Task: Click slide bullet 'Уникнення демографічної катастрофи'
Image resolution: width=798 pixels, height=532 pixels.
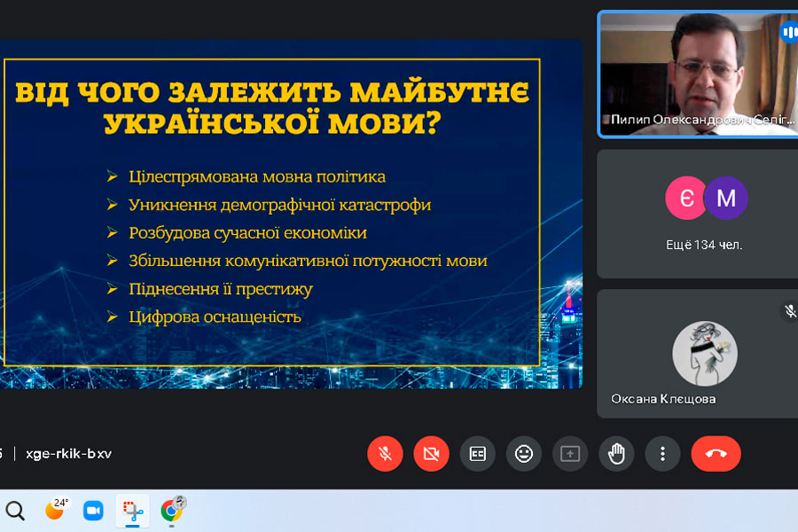Action: (x=279, y=205)
